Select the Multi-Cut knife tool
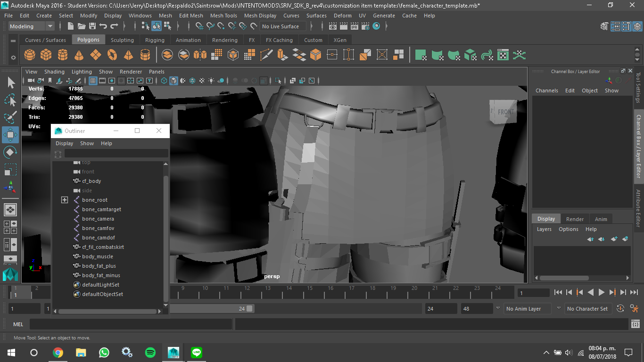This screenshot has width=644, height=362. click(266, 55)
